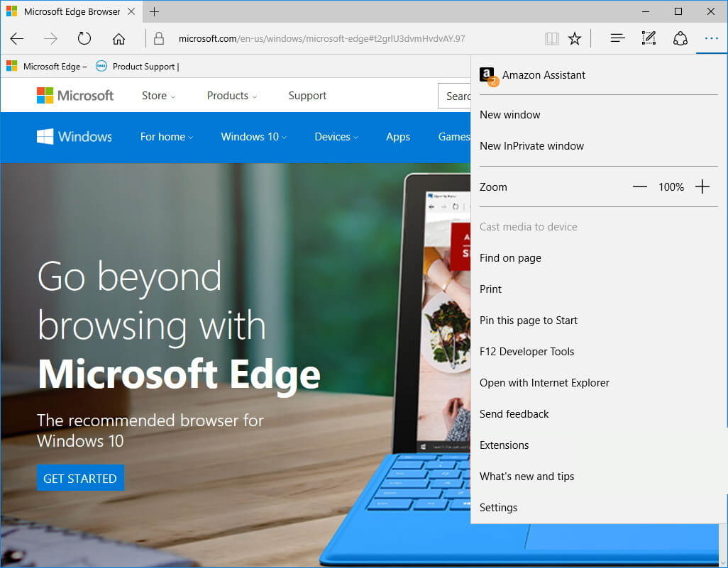The width and height of the screenshot is (728, 568).
Task: Expand the For home dropdown
Action: click(x=166, y=137)
